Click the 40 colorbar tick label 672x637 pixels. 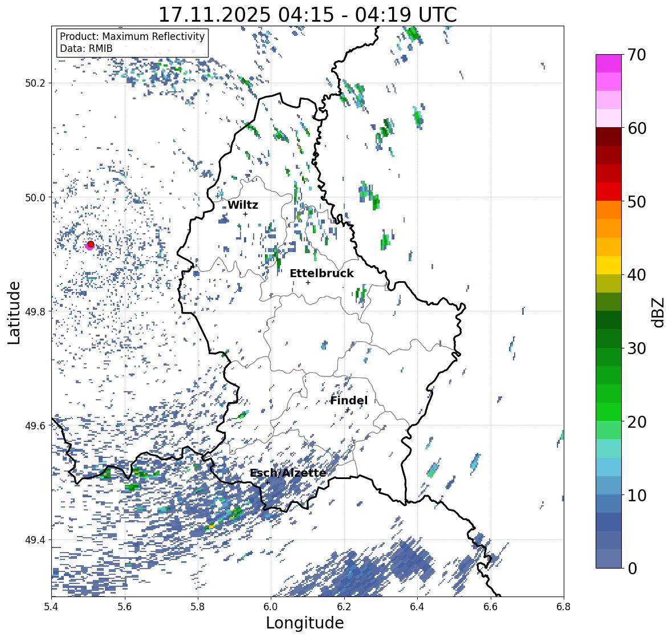(636, 275)
